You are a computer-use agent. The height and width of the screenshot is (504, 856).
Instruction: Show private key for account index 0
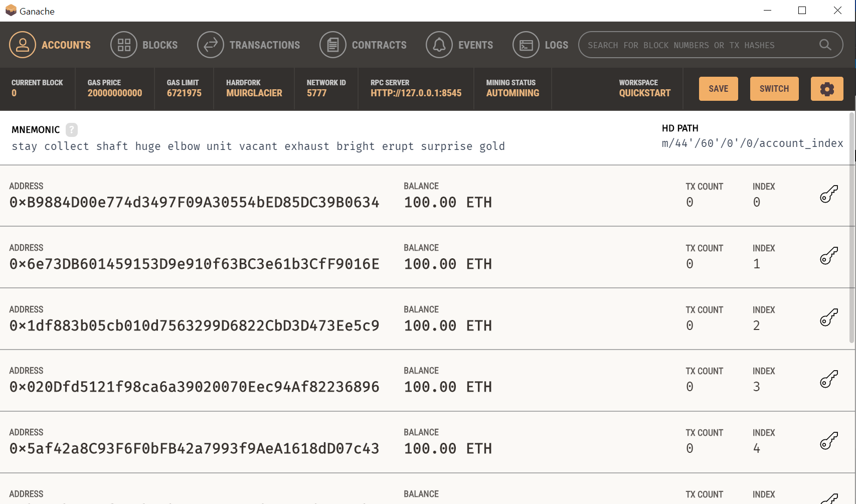pyautogui.click(x=829, y=194)
